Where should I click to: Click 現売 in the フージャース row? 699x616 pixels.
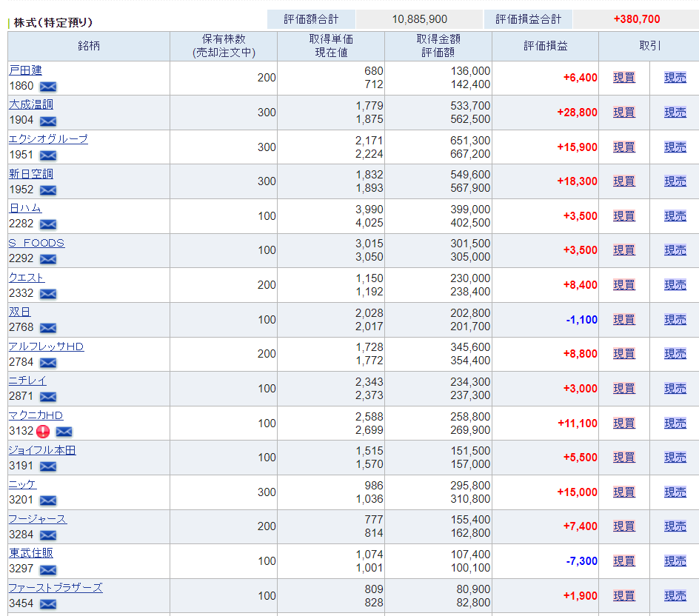(x=675, y=526)
